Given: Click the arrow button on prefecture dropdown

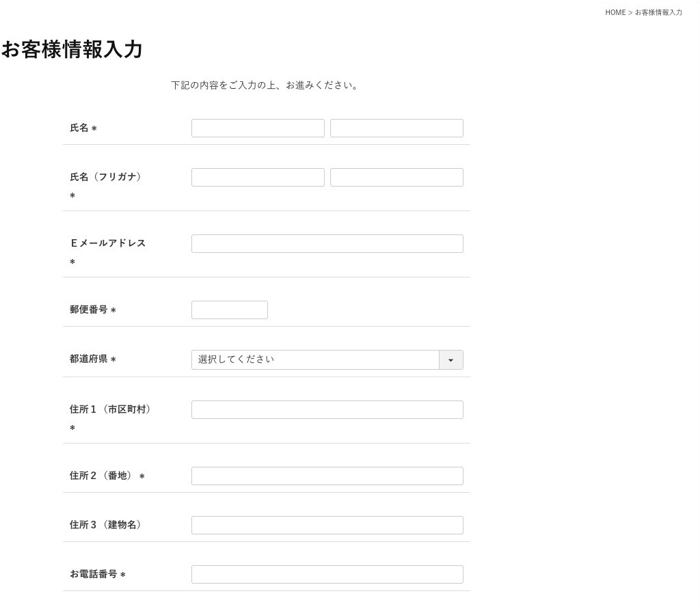Looking at the screenshot, I should point(450,360).
